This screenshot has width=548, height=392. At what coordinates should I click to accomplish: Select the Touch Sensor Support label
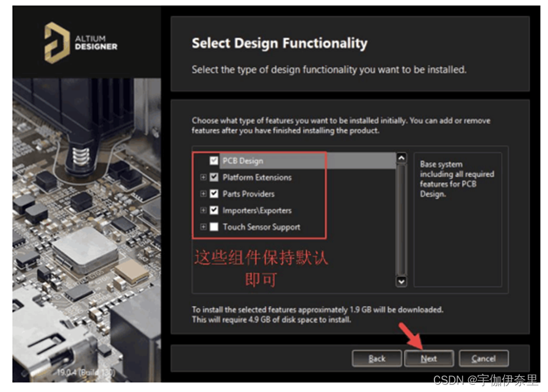tap(261, 227)
